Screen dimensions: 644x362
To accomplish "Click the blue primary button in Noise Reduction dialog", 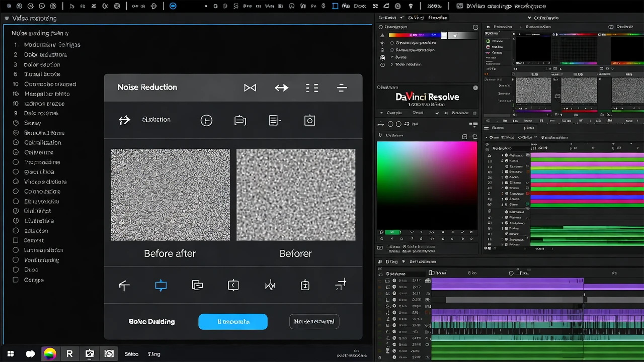I will coord(233,322).
